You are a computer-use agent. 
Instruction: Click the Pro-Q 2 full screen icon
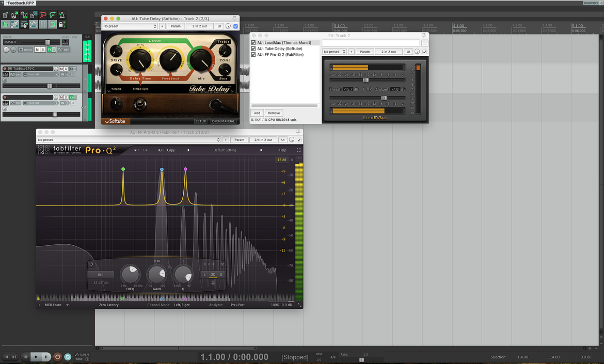(x=298, y=150)
